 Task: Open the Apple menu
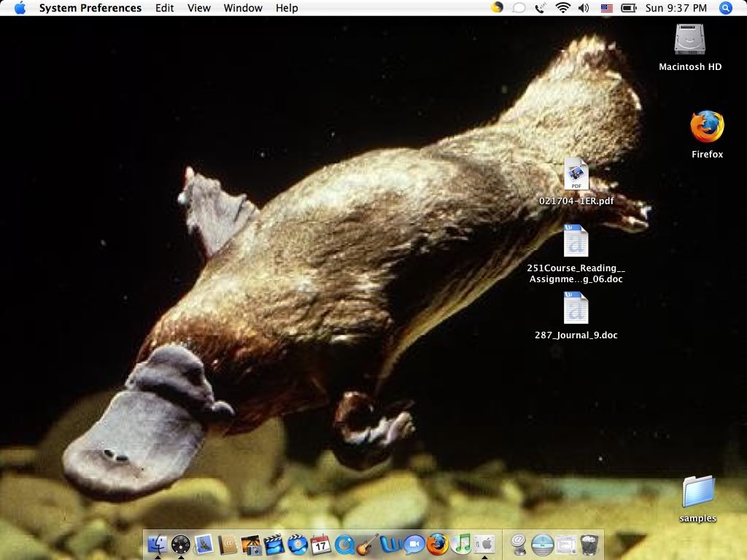coord(20,8)
